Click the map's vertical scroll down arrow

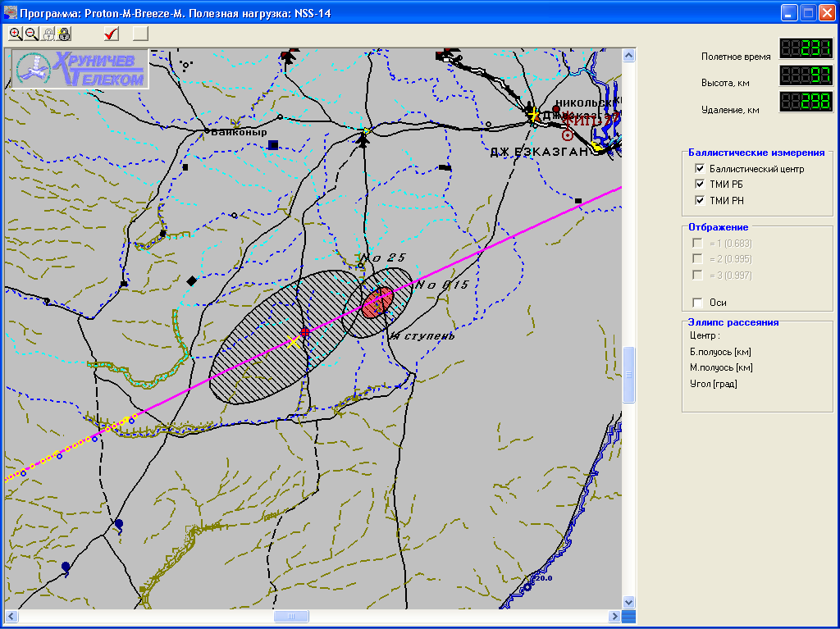(x=629, y=602)
